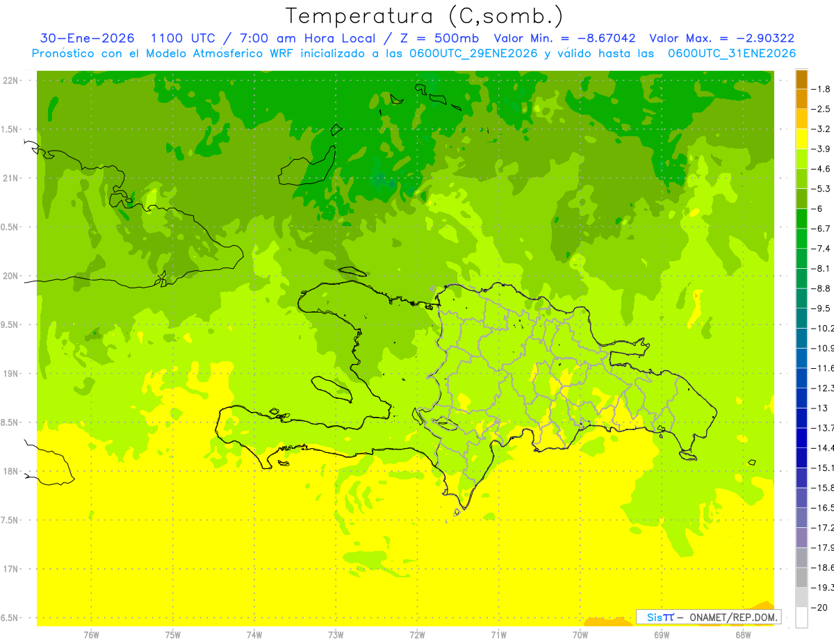The width and height of the screenshot is (834, 644).
Task: Click the '-13' legend value
Action: coord(819,408)
